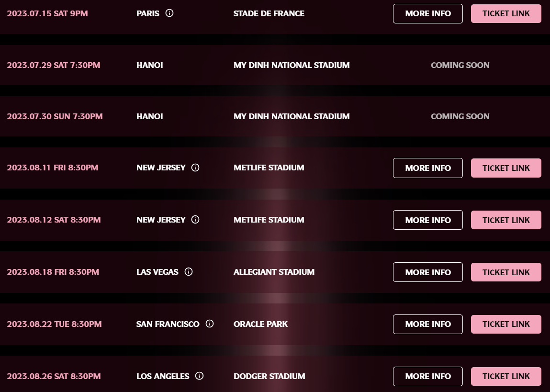
Task: Show MORE INFO for Oracle Park show
Action: click(428, 325)
